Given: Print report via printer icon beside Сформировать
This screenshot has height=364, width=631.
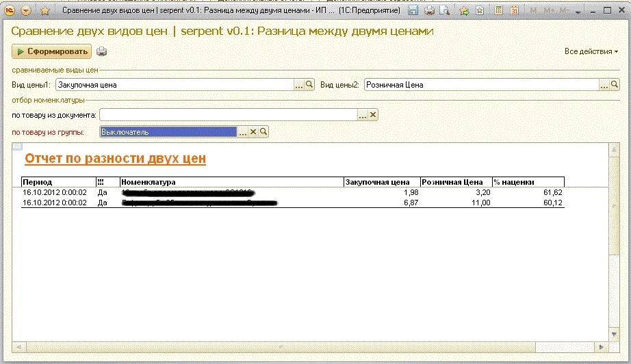Looking at the screenshot, I should coord(102,51).
